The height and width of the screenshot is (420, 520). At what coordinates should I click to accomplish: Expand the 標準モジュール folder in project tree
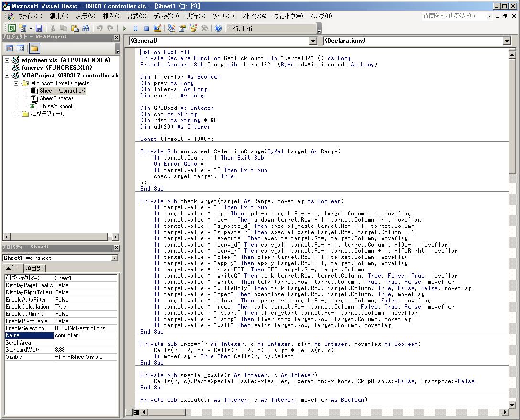[x=16, y=114]
